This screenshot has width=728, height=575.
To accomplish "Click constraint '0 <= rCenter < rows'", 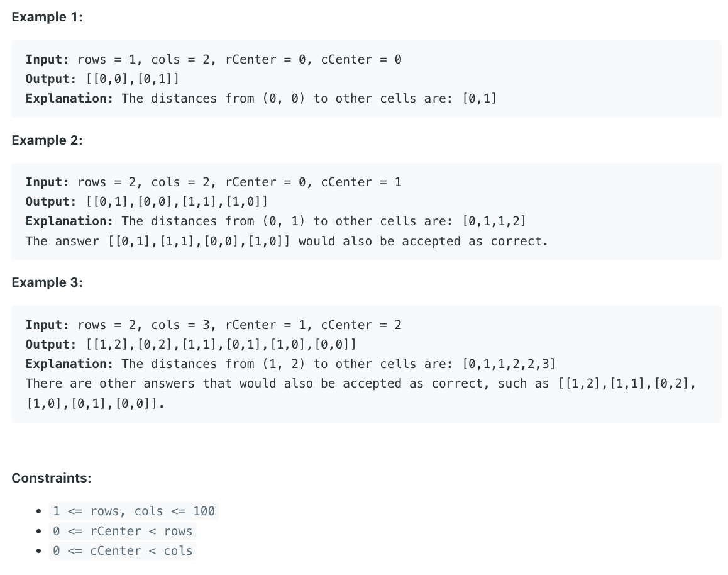I will pos(123,531).
